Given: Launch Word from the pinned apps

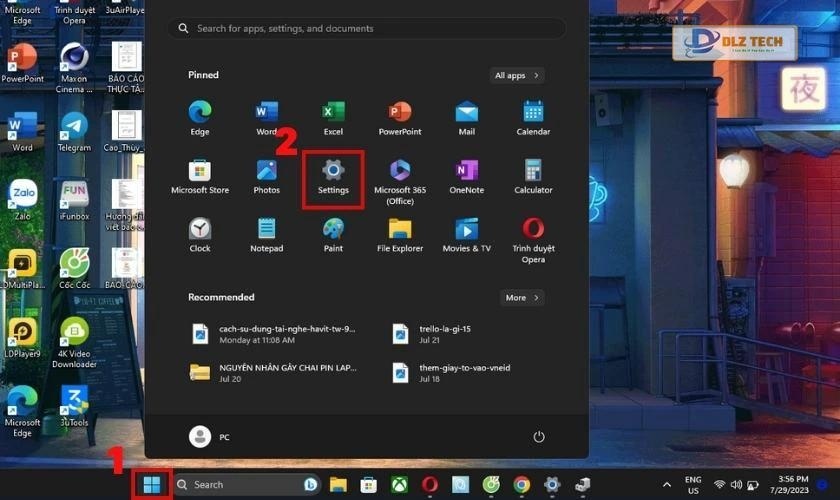Looking at the screenshot, I should pos(266,118).
